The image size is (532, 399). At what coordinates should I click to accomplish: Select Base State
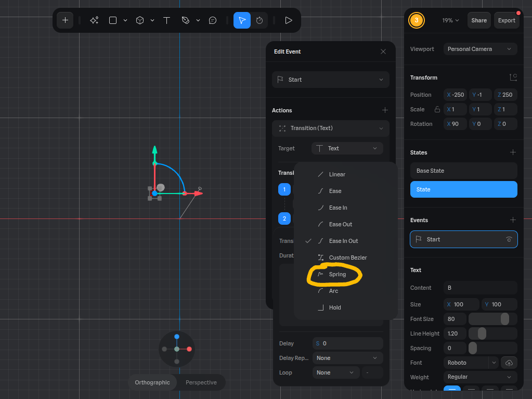pyautogui.click(x=463, y=171)
